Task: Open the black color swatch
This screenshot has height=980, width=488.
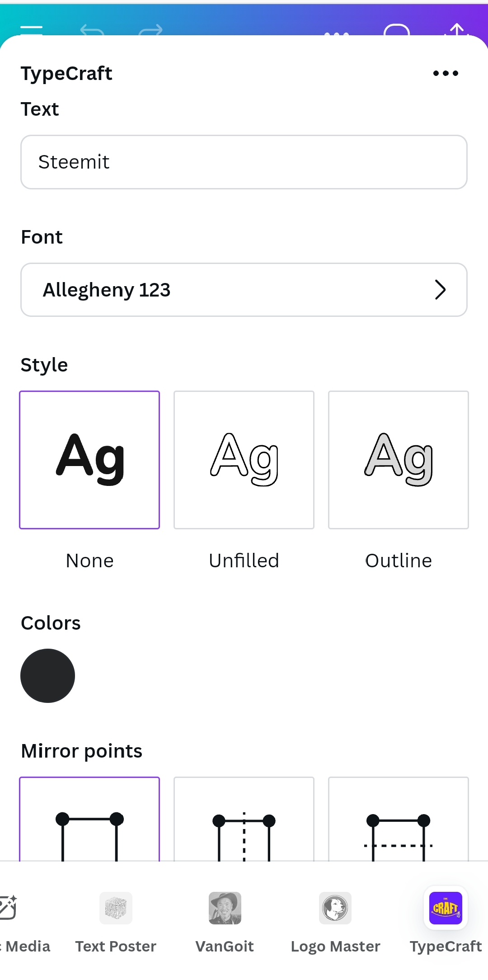Action: click(x=47, y=676)
